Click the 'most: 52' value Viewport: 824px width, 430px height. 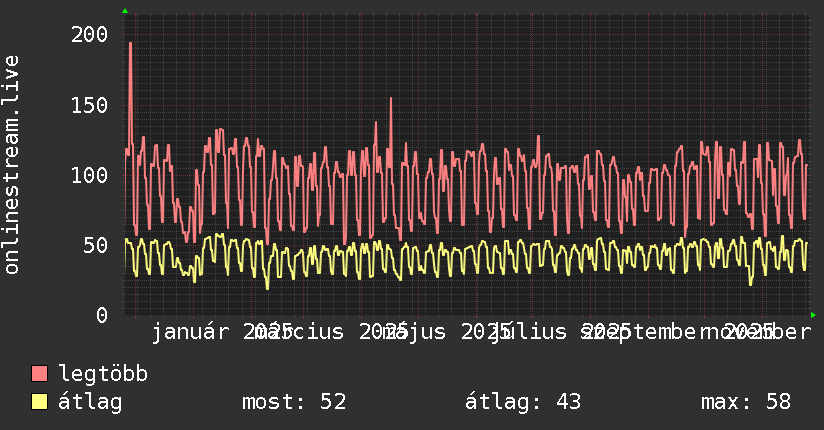click(294, 402)
